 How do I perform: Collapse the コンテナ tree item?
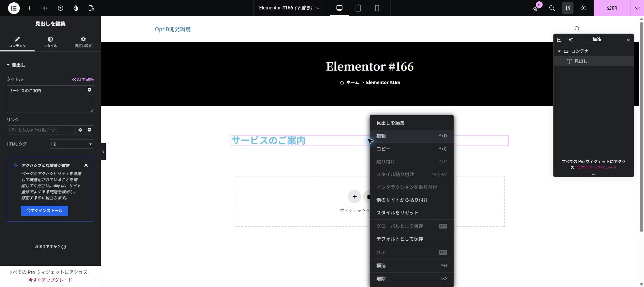coord(559,51)
